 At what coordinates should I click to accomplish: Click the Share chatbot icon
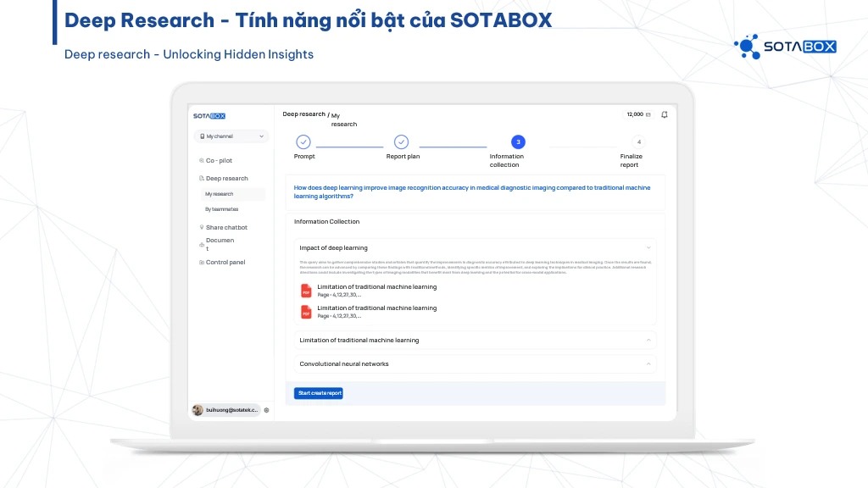click(202, 227)
